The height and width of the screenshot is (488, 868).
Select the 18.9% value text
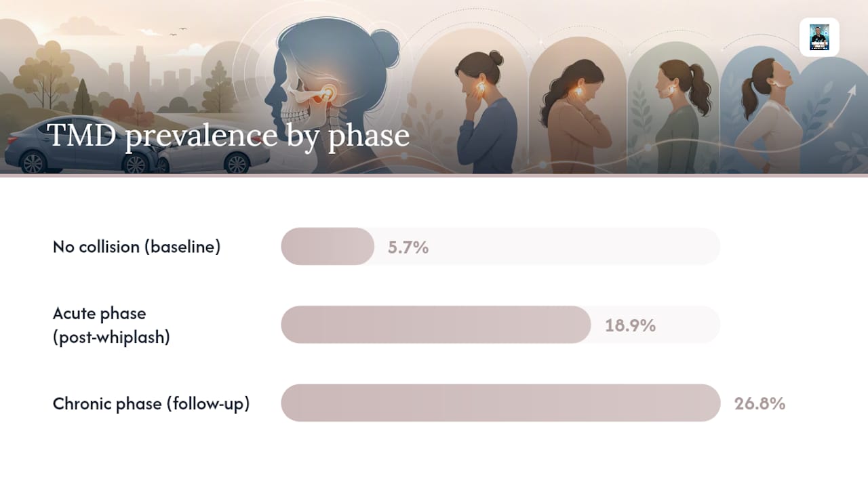pyautogui.click(x=630, y=325)
